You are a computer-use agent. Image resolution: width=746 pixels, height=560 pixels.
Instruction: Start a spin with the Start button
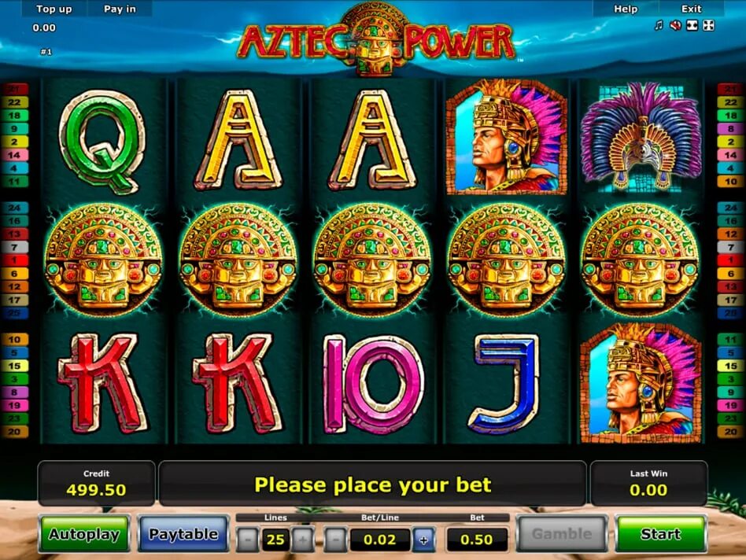660,534
